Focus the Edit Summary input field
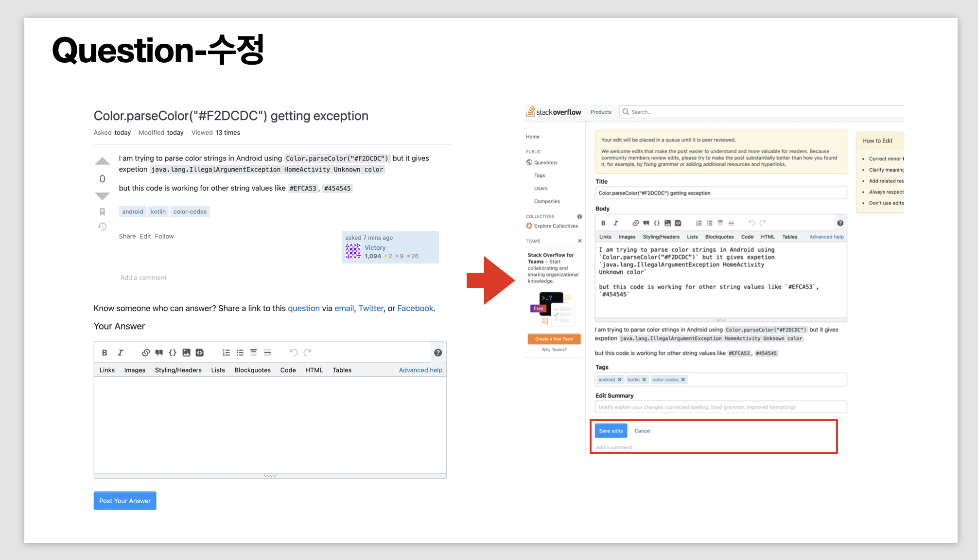978x560 pixels. coord(721,407)
